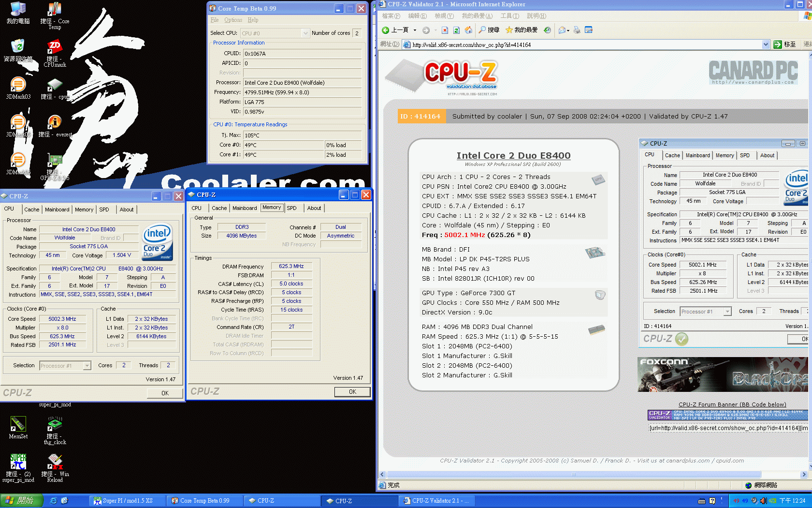Click the CPU-Z validator forum banner image
This screenshot has height=508, width=812.
click(x=727, y=415)
